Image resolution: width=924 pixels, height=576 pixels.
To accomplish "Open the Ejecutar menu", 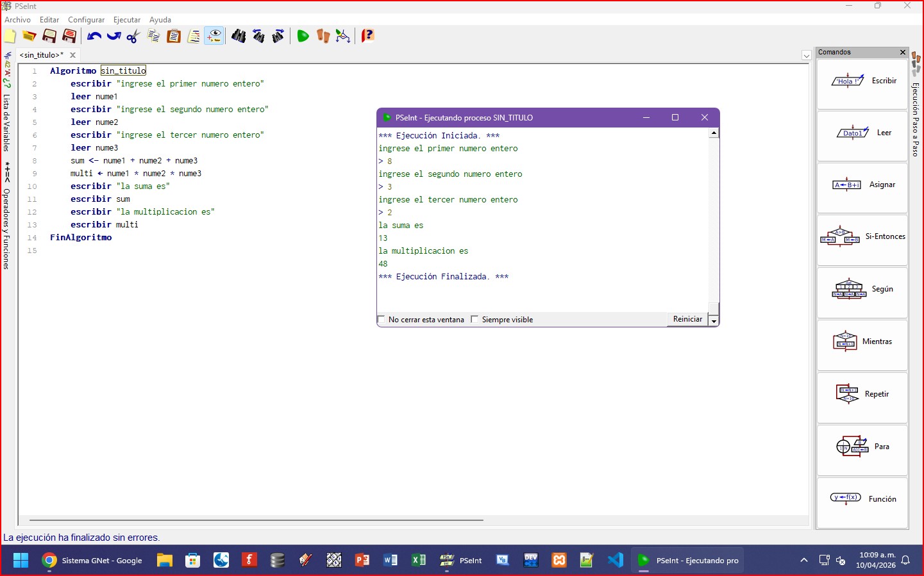I will pyautogui.click(x=127, y=20).
